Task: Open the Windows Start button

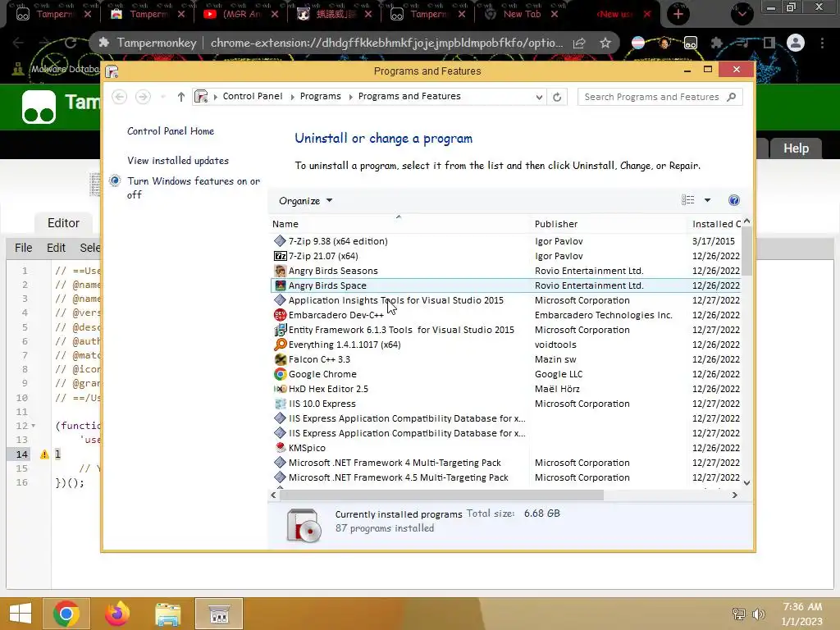Action: pos(21,614)
